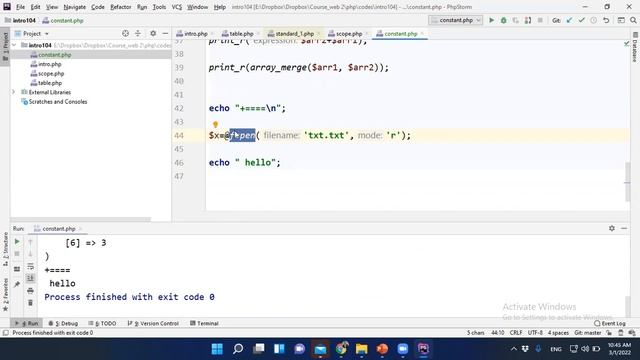640x360 pixels.
Task: Open Git: master branch menu
Action: coord(587,333)
